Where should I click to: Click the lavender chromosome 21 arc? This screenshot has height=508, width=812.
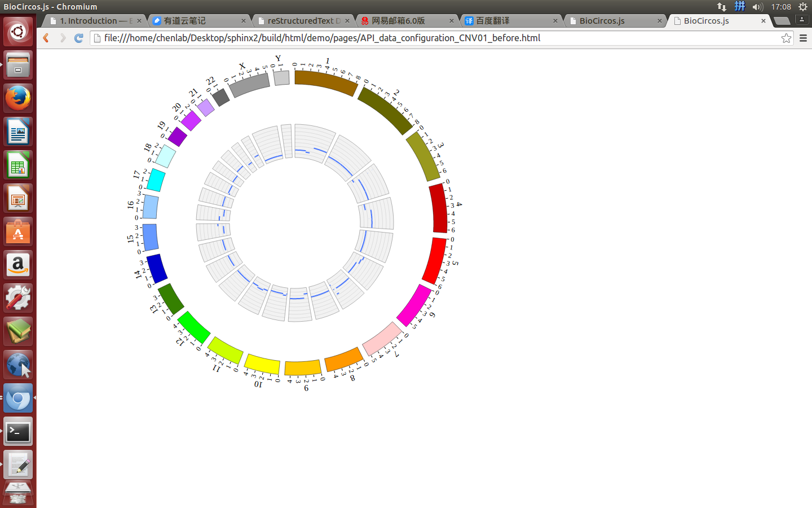click(x=206, y=107)
